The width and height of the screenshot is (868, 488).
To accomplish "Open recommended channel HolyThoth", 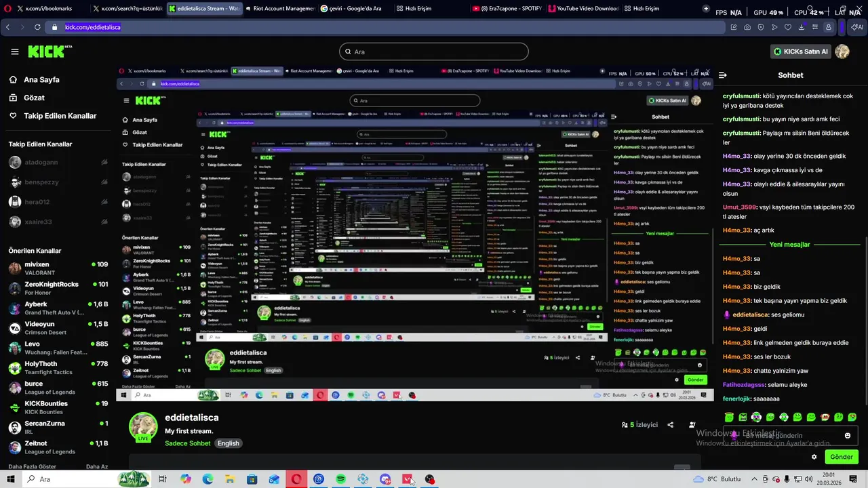I will click(58, 368).
